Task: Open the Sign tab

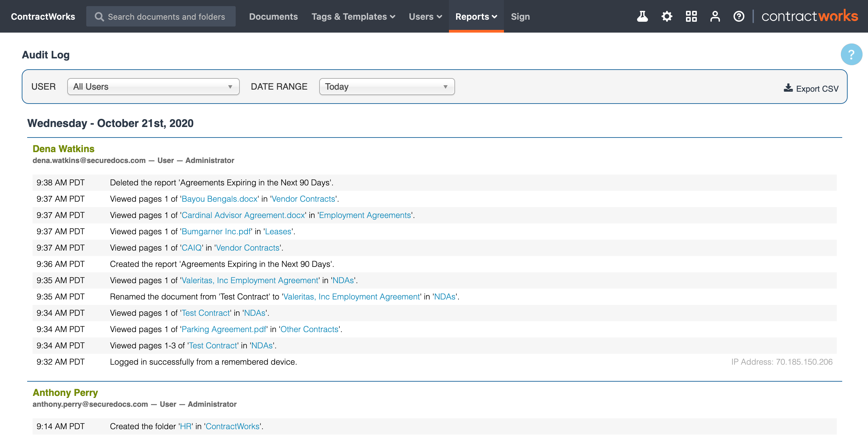Action: pos(520,17)
